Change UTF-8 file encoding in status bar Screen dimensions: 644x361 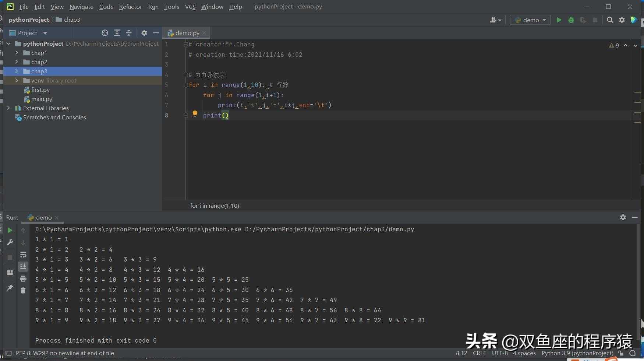(500, 353)
